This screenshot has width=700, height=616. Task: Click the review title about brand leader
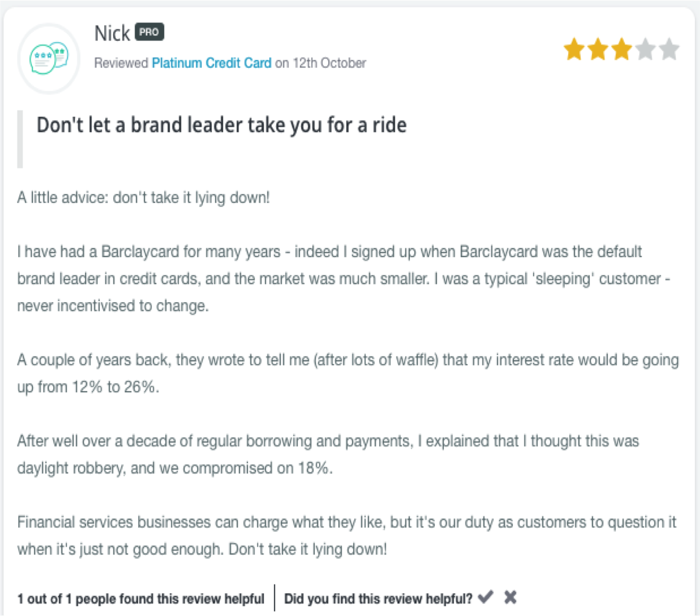click(221, 125)
